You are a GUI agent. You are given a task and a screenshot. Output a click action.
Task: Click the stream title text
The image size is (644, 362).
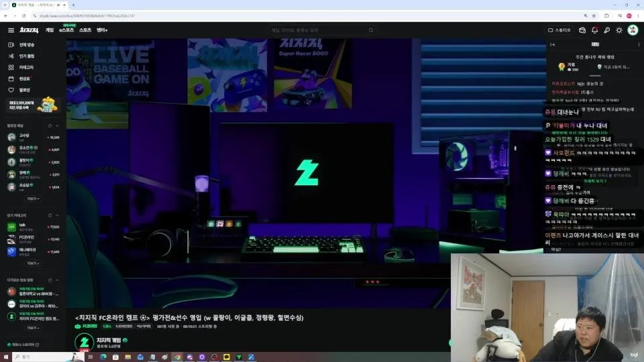pyautogui.click(x=189, y=317)
